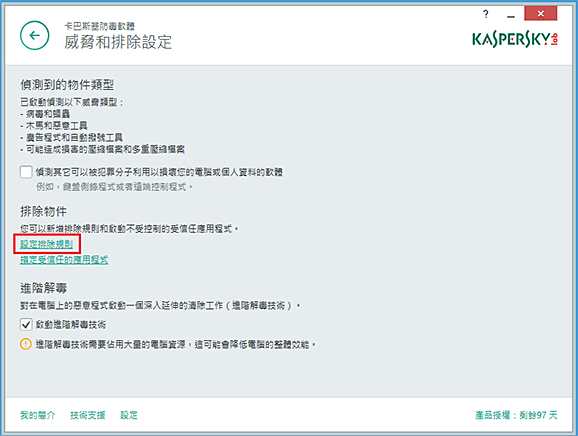This screenshot has height=436, width=578.
Task: Click the 偵測其它可以被犯罪分子利用 checkbox label text
Action: coord(159,172)
